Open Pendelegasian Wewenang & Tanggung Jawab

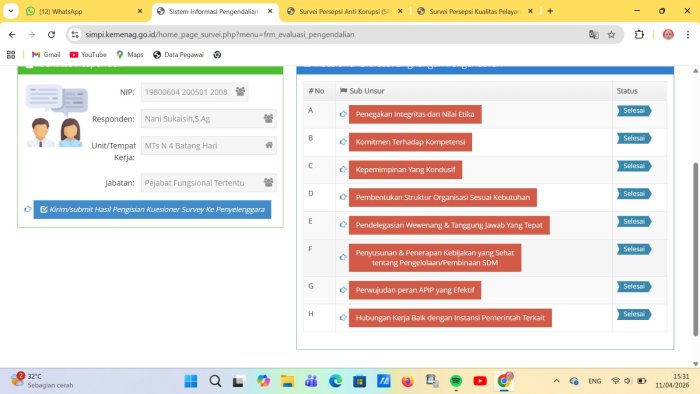[449, 225]
